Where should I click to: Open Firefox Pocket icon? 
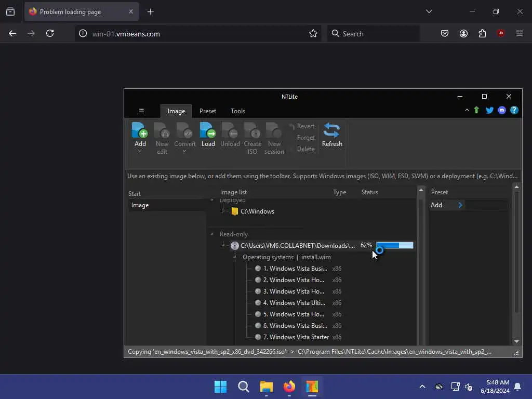pos(445,33)
